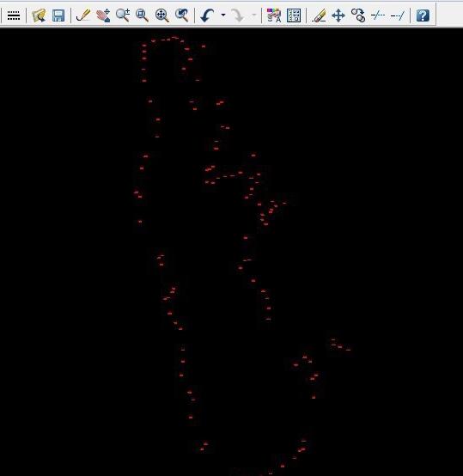Screen dimensions: 463x476
Task: Open the grid options panel icon
Action: click(294, 15)
